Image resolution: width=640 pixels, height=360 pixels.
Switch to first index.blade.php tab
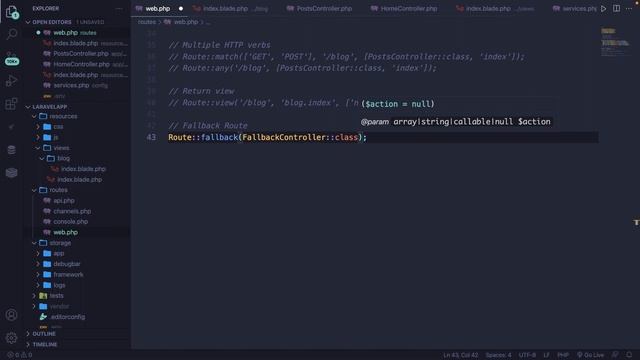(x=230, y=9)
